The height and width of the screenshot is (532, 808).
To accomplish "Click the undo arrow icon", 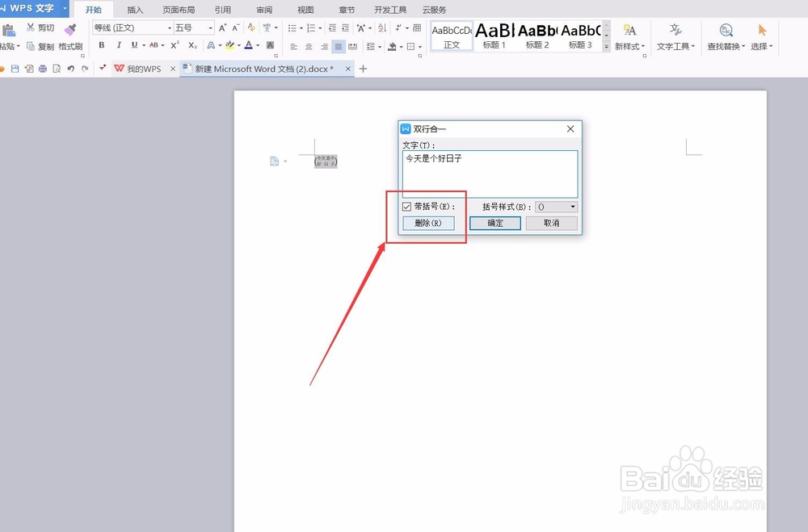I will pos(70,69).
